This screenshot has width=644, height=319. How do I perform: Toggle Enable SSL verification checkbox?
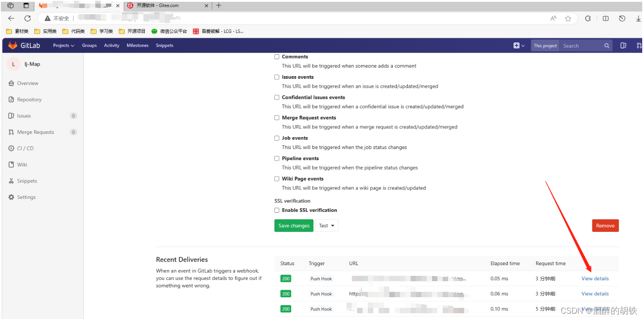[277, 210]
